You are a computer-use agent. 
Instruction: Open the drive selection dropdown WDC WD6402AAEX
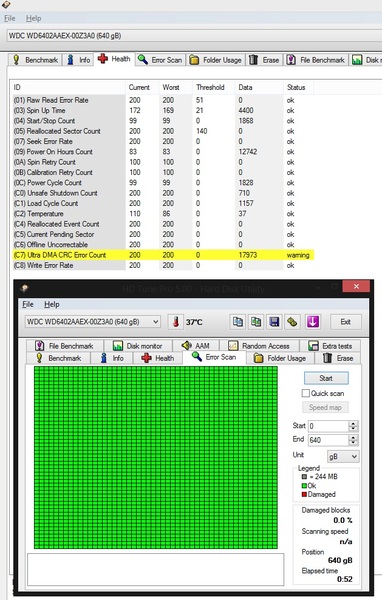point(93,322)
